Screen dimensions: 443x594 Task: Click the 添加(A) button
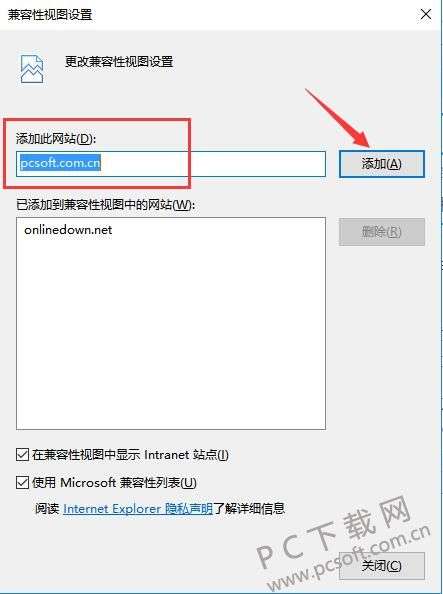[x=382, y=164]
